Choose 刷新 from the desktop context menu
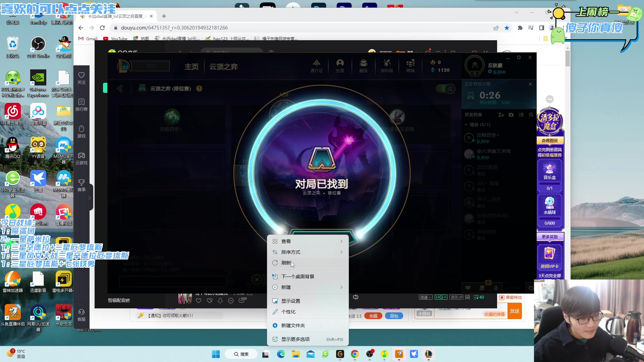Viewport: 644px width, 362px height. [308, 263]
